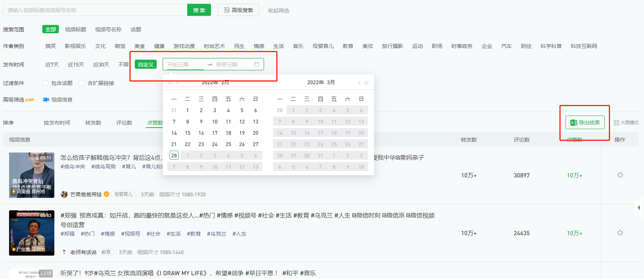
Task: Select 全部 search scope
Action: (x=51, y=29)
